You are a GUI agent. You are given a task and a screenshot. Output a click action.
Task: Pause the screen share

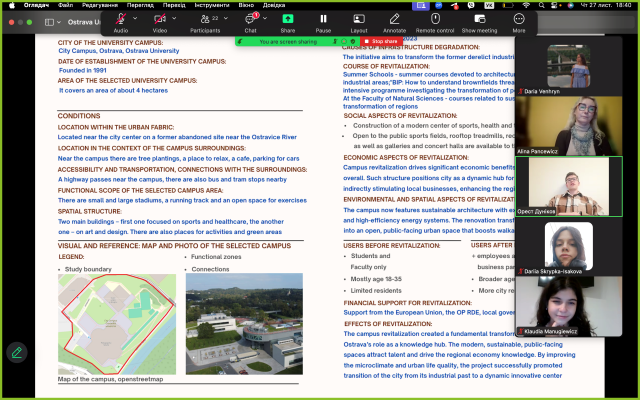tap(323, 19)
